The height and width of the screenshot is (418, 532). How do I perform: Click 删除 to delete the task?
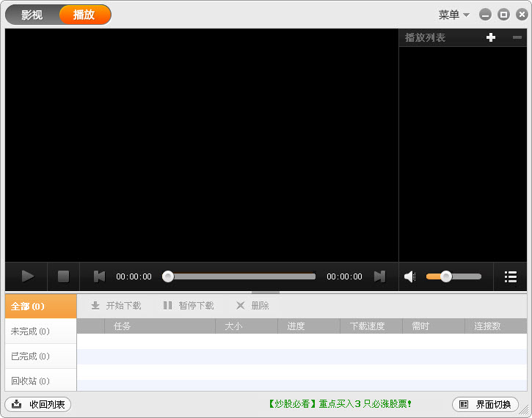click(252, 305)
